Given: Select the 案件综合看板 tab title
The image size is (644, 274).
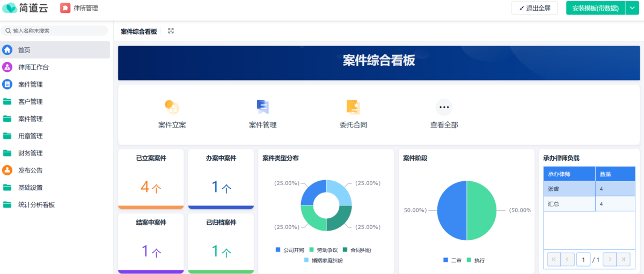Looking at the screenshot, I should (139, 32).
